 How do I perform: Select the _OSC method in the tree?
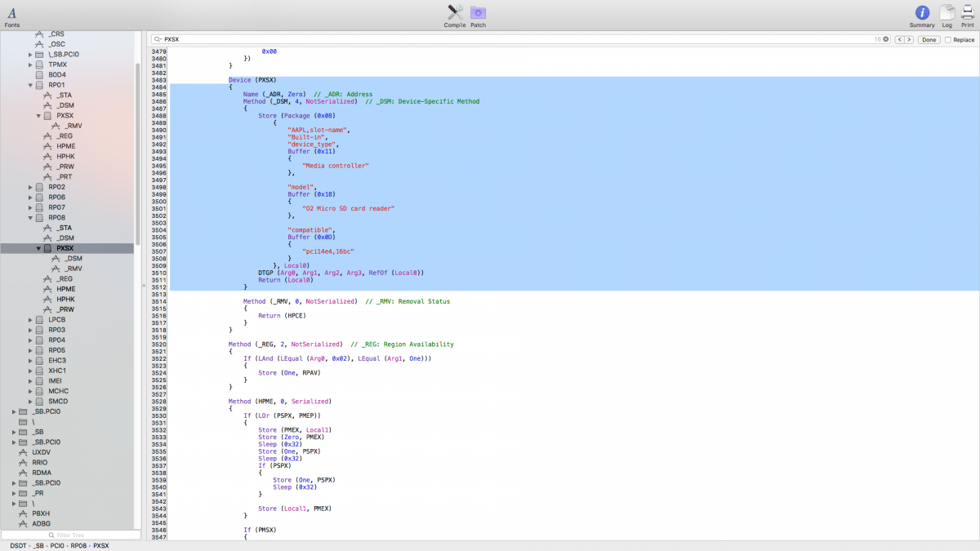[56, 44]
